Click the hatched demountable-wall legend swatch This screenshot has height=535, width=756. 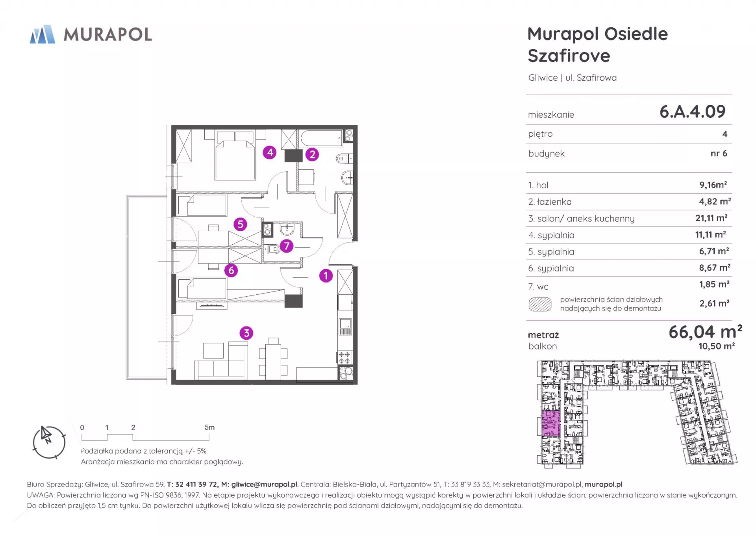click(x=540, y=304)
